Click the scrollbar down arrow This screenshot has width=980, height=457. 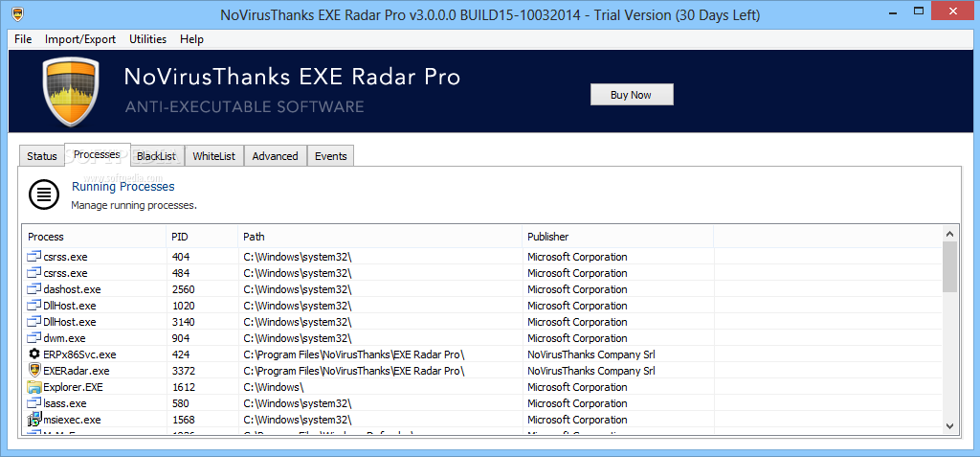pyautogui.click(x=949, y=425)
